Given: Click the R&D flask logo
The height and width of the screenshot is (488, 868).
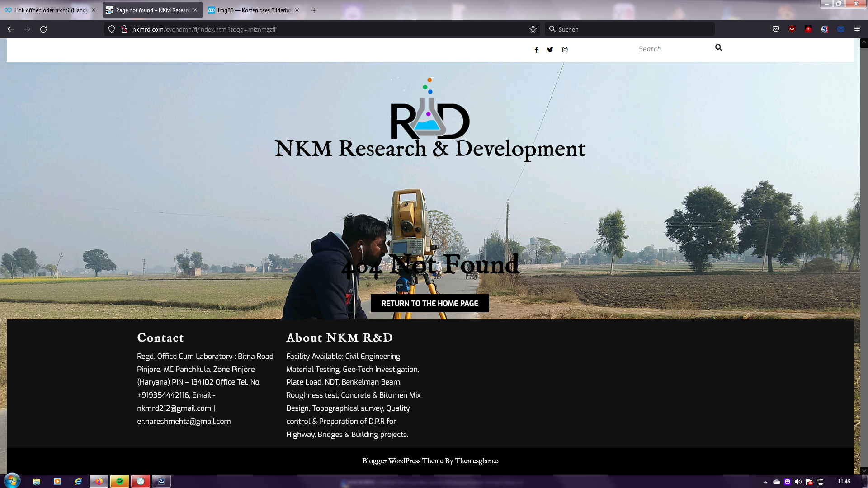Looking at the screenshot, I should 430,108.
